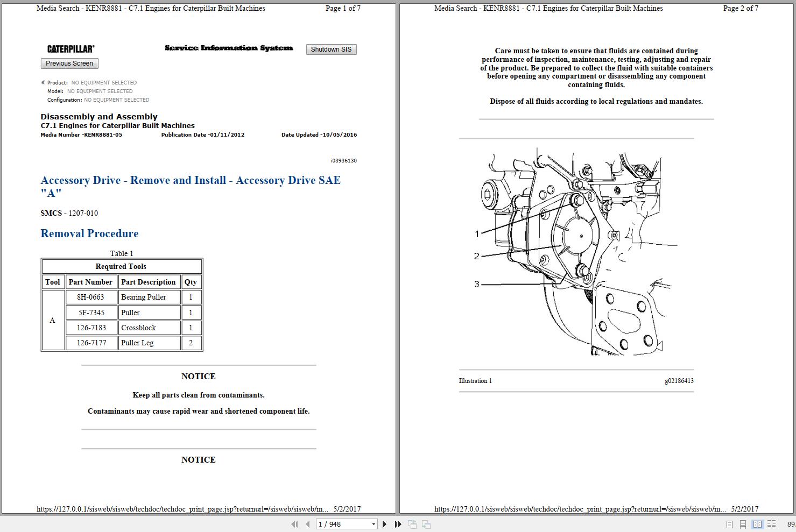796x532 pixels.
Task: Click the Removal Procedure heading
Action: pyautogui.click(x=89, y=233)
